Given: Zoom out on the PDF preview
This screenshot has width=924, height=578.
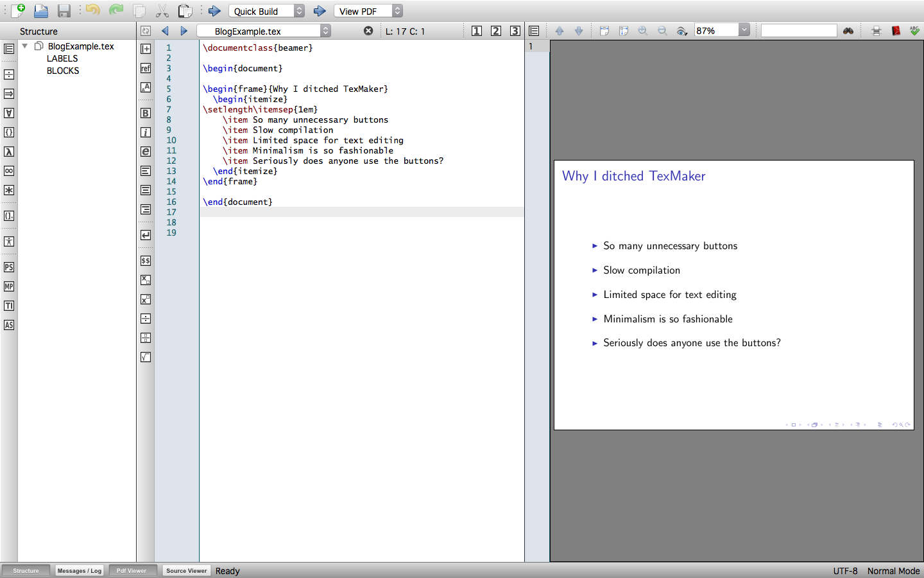Looking at the screenshot, I should 662,31.
